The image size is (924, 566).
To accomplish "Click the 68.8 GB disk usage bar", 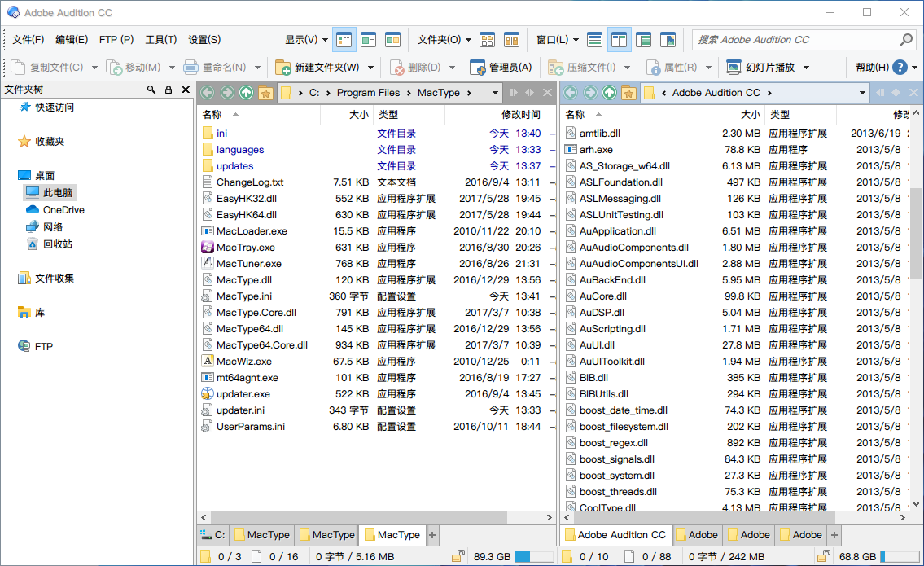I will tap(900, 556).
